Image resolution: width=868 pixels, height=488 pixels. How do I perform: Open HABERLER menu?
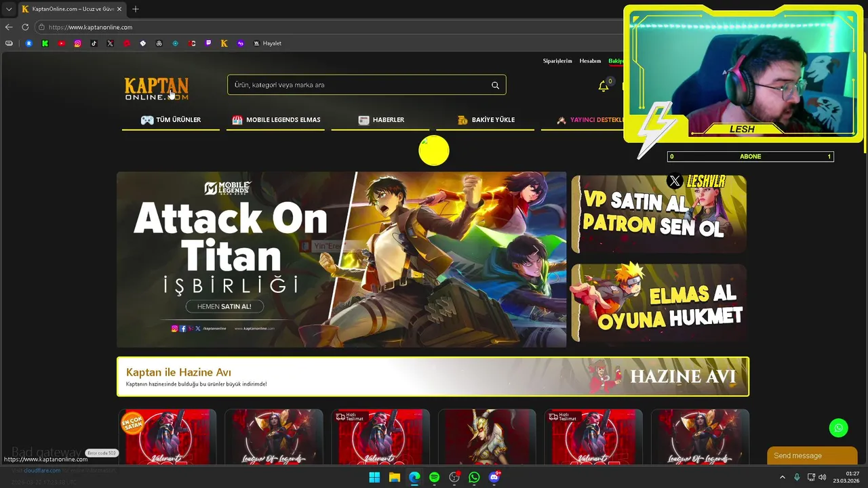point(381,120)
